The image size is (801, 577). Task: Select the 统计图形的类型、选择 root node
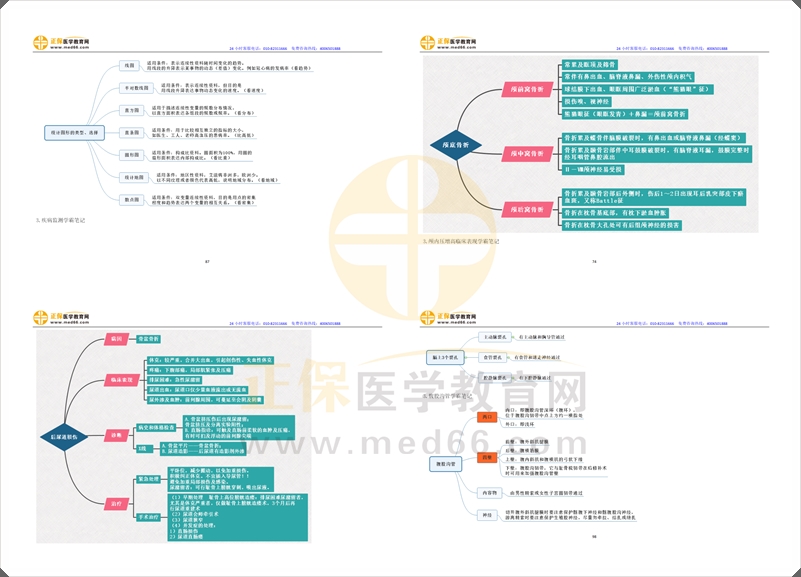pos(73,131)
